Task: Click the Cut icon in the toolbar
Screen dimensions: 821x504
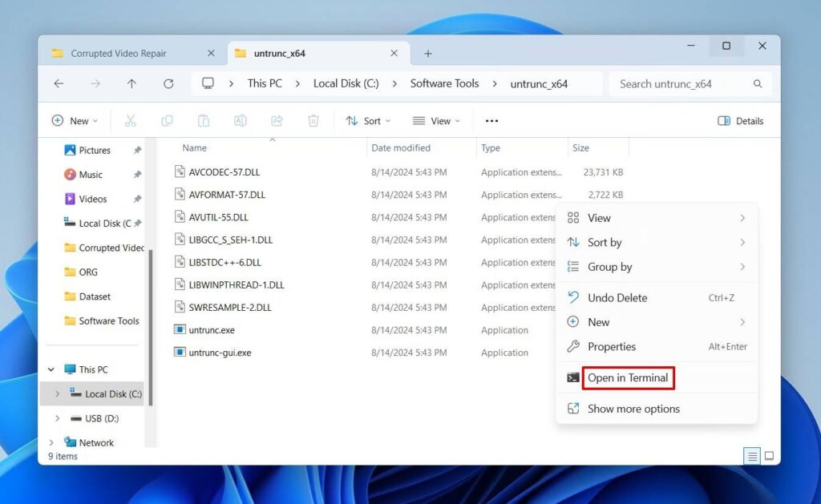Action: [x=130, y=120]
